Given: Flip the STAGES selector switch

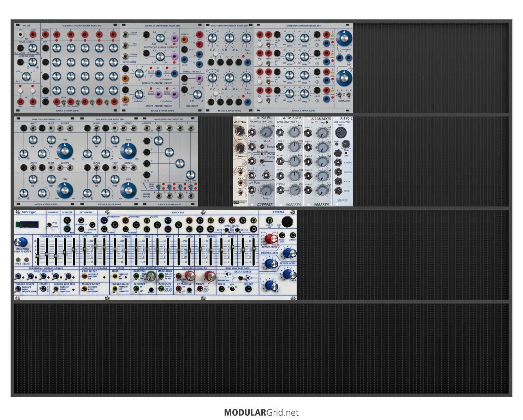Looking at the screenshot, I should [x=43, y=289].
